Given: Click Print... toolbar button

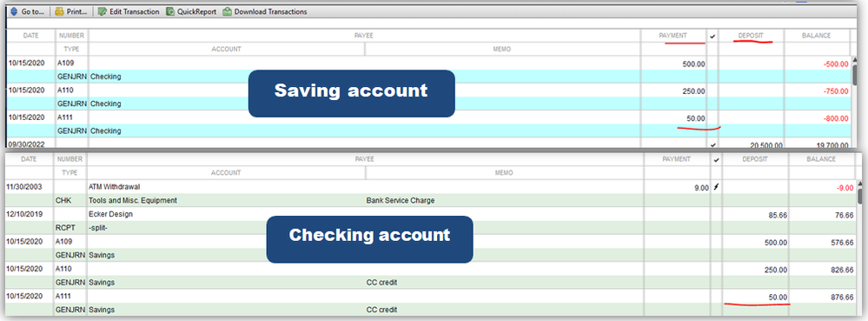Looking at the screenshot, I should pos(71,11).
